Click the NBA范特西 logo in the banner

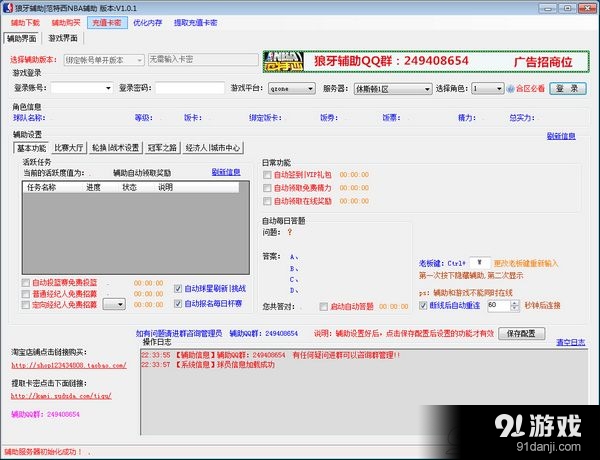click(x=284, y=62)
